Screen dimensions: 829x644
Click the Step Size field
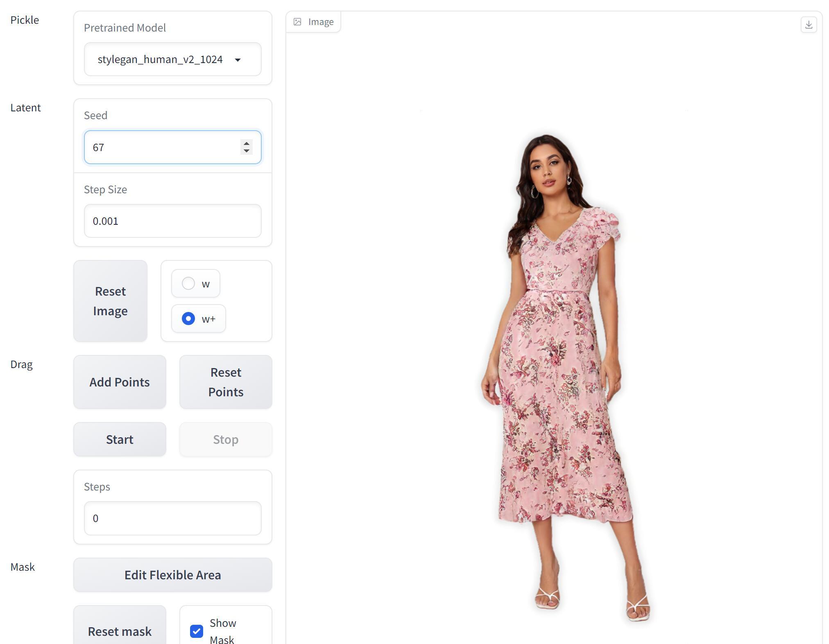coord(172,221)
